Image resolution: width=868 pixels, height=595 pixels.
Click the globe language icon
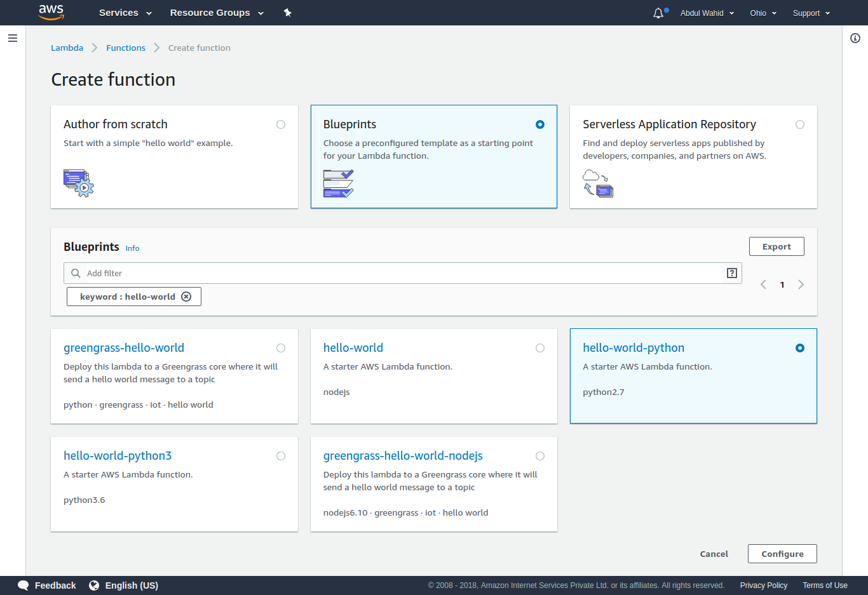pos(94,585)
